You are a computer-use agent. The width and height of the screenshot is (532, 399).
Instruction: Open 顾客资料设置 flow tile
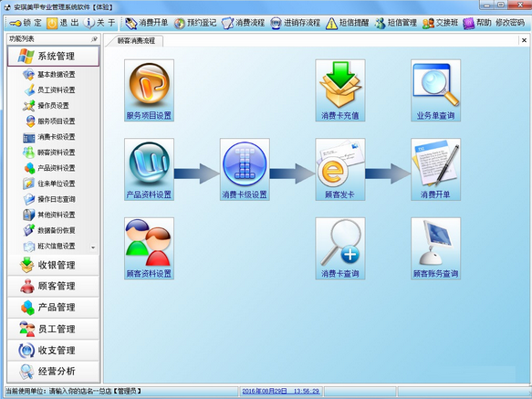click(149, 248)
